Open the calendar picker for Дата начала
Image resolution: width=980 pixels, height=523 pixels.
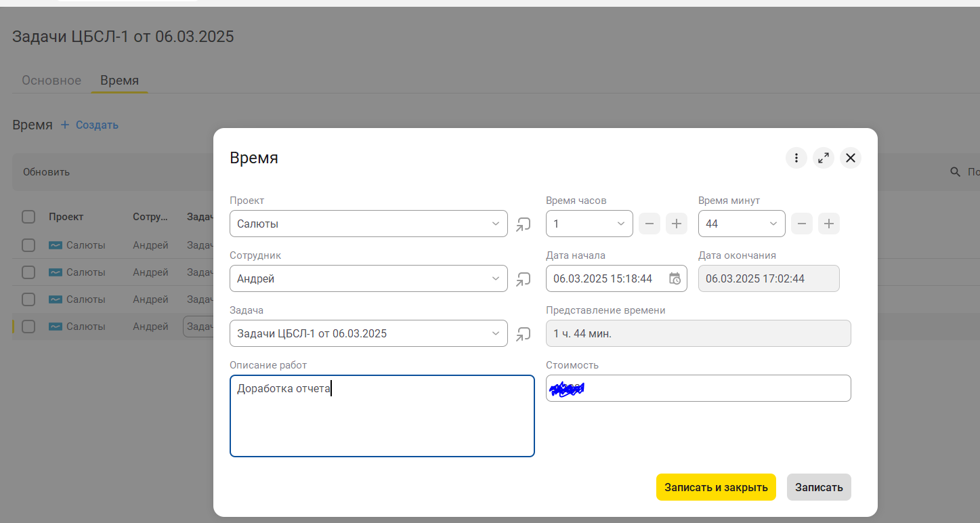[675, 278]
